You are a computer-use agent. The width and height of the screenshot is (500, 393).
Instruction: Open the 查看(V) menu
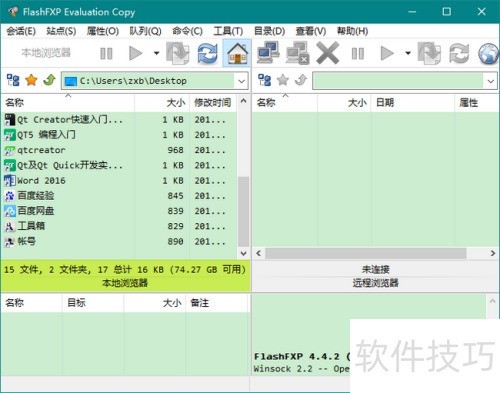click(x=311, y=31)
